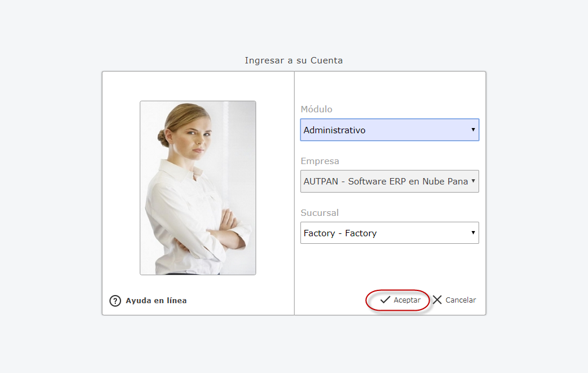Click the X icon beside Cancelar
Screen dimensions: 588x373
click(x=437, y=300)
